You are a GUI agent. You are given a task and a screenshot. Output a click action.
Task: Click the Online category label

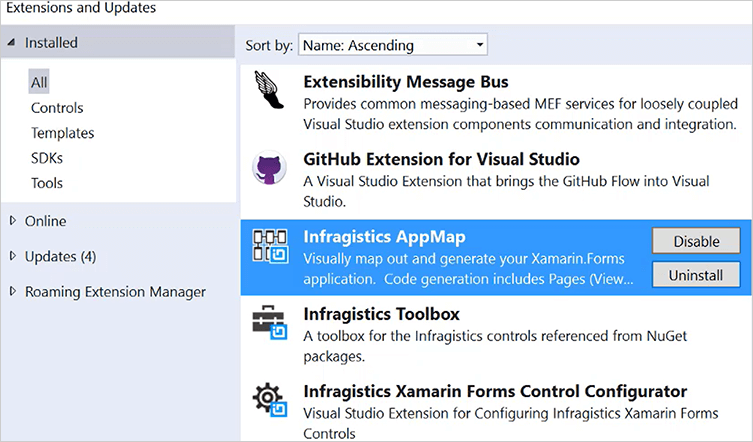[x=46, y=221]
